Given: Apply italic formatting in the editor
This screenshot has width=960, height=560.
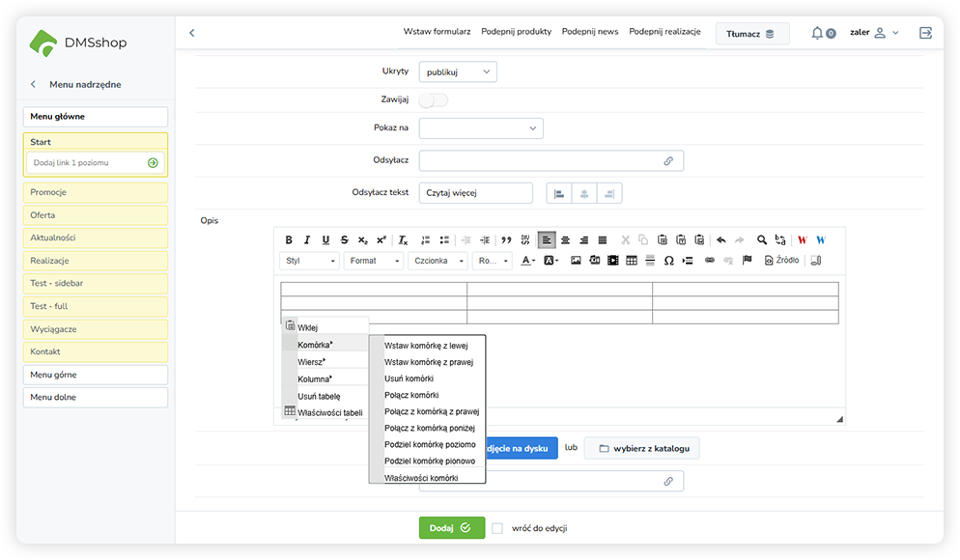Looking at the screenshot, I should [x=307, y=240].
